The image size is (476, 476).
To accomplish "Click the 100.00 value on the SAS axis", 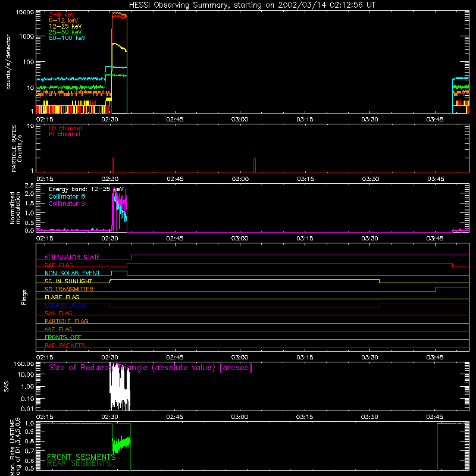I will pos(24,364).
